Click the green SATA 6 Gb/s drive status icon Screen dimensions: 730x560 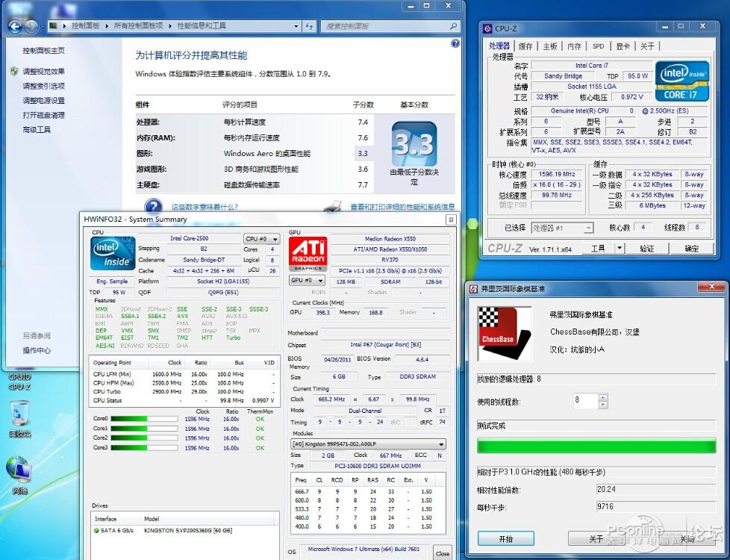point(96,530)
